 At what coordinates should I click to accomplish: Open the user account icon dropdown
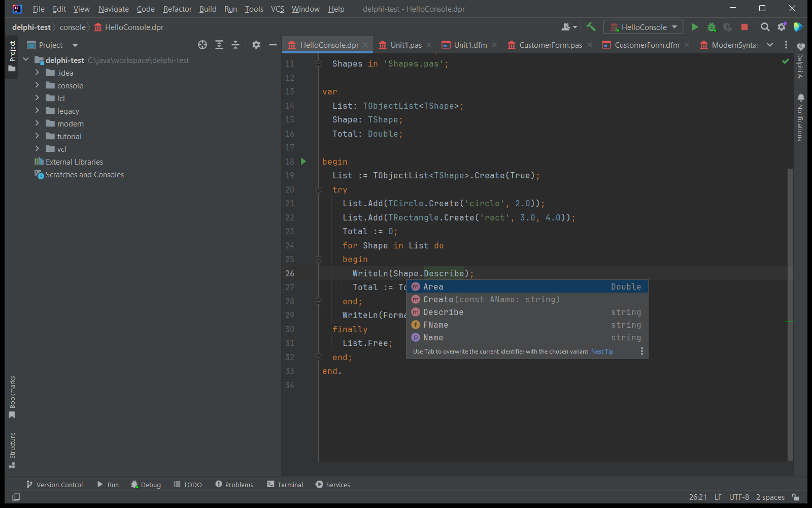click(x=569, y=27)
